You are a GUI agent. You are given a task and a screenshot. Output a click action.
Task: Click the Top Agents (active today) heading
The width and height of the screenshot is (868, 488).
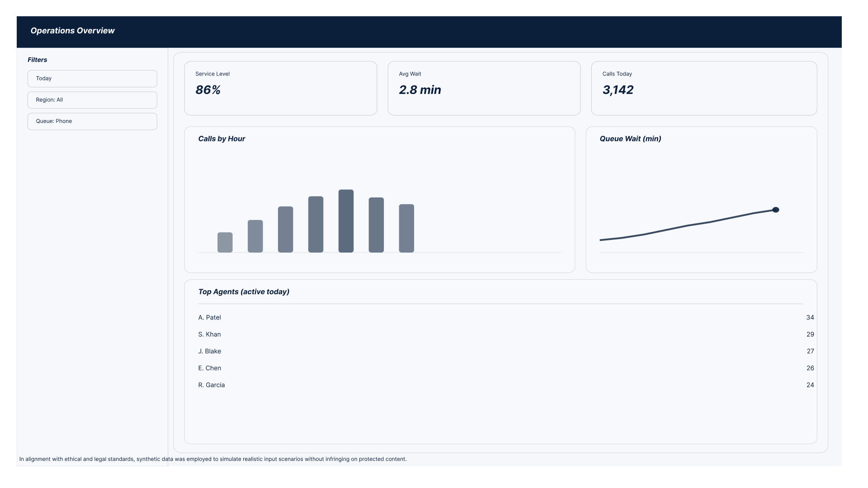tap(244, 292)
